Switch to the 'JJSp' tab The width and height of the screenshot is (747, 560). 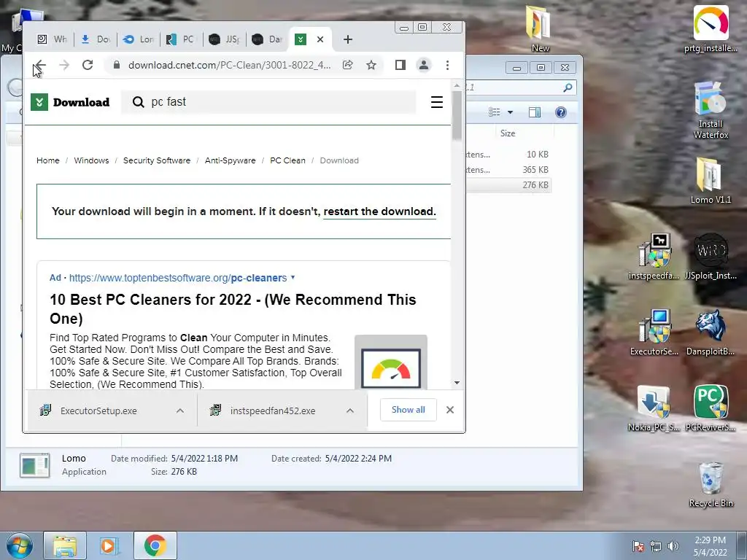225,39
